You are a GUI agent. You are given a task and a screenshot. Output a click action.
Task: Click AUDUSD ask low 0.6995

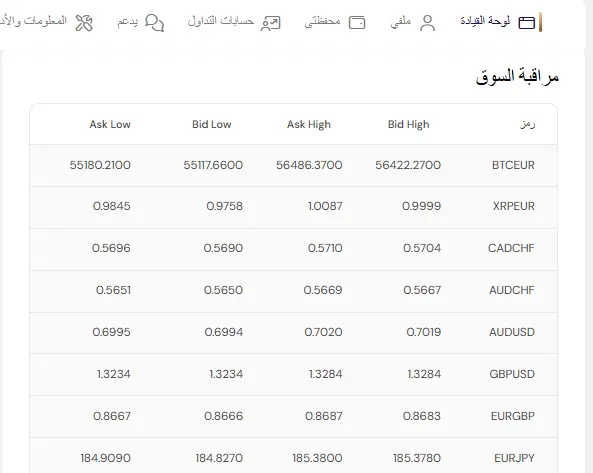click(111, 332)
